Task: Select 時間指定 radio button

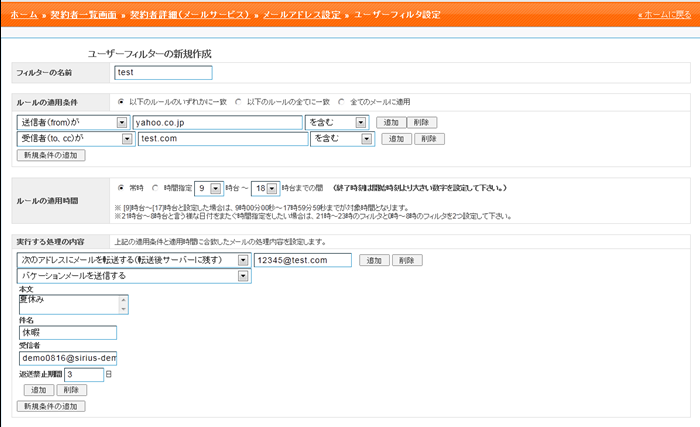Action: tap(156, 187)
